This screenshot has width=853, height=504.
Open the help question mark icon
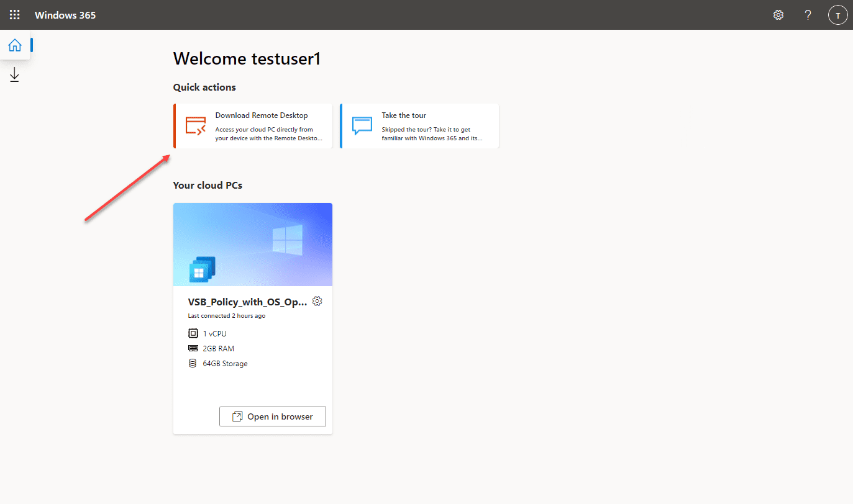click(808, 15)
